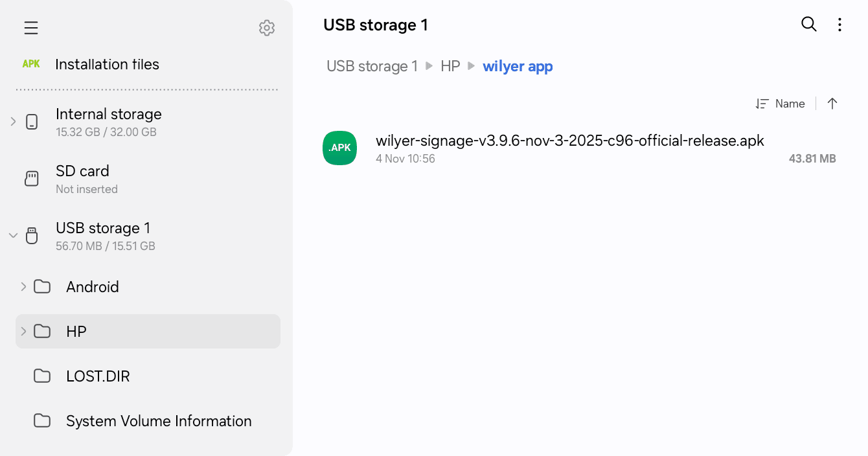
Task: Open the Name sort dropdown
Action: [x=781, y=104]
